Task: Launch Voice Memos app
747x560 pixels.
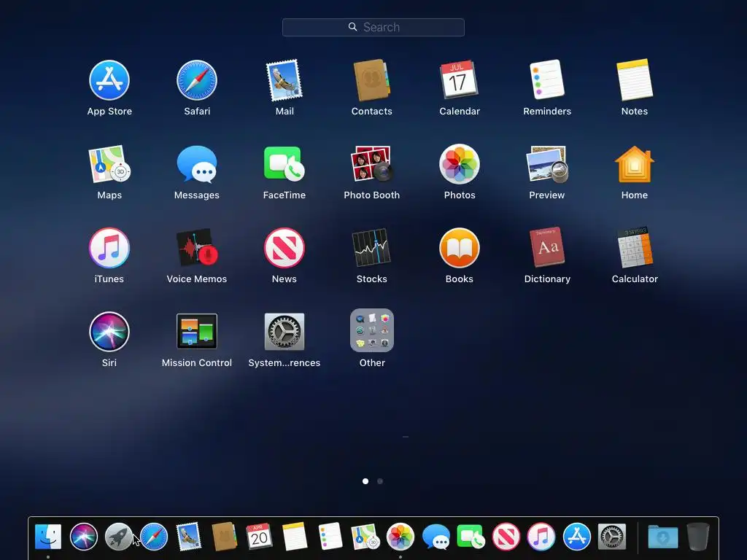Action: [x=197, y=248]
